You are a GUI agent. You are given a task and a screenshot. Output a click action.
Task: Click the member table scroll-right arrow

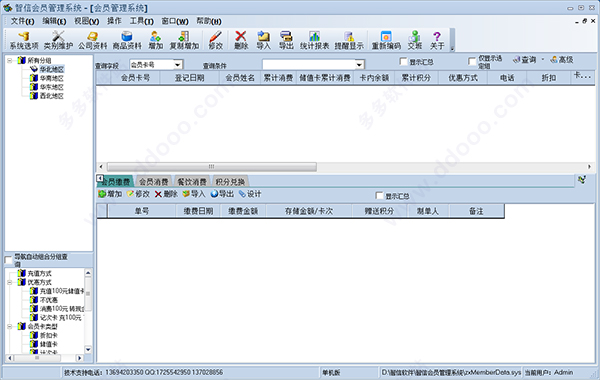589,166
